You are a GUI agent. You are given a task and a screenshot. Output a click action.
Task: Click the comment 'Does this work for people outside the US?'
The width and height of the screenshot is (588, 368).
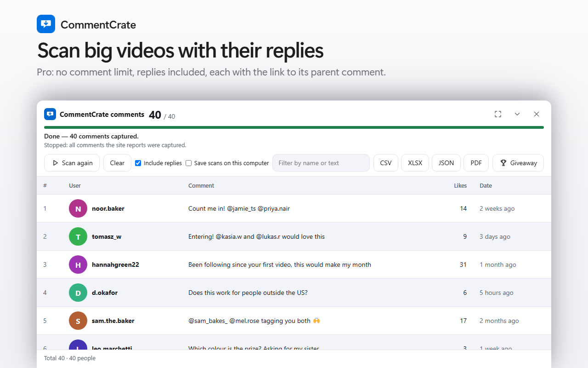pos(248,293)
